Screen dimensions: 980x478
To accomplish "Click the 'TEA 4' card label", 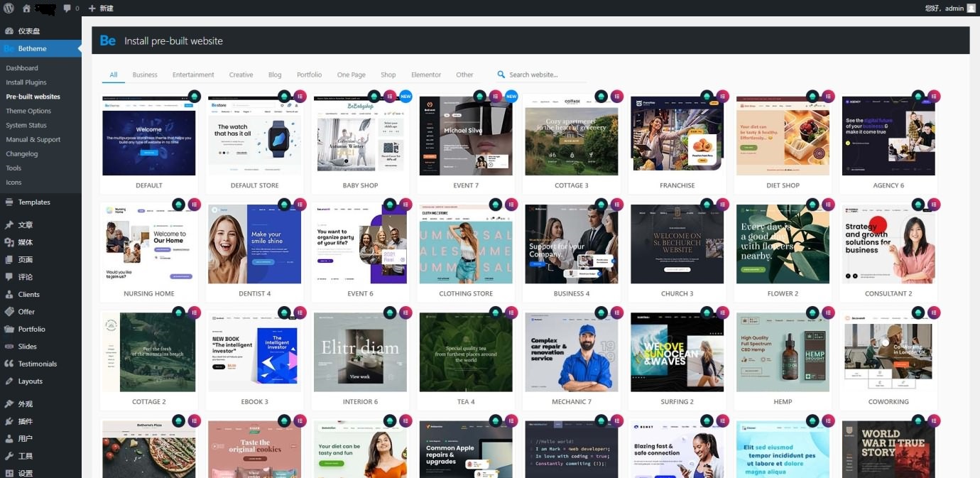I will coord(466,402).
